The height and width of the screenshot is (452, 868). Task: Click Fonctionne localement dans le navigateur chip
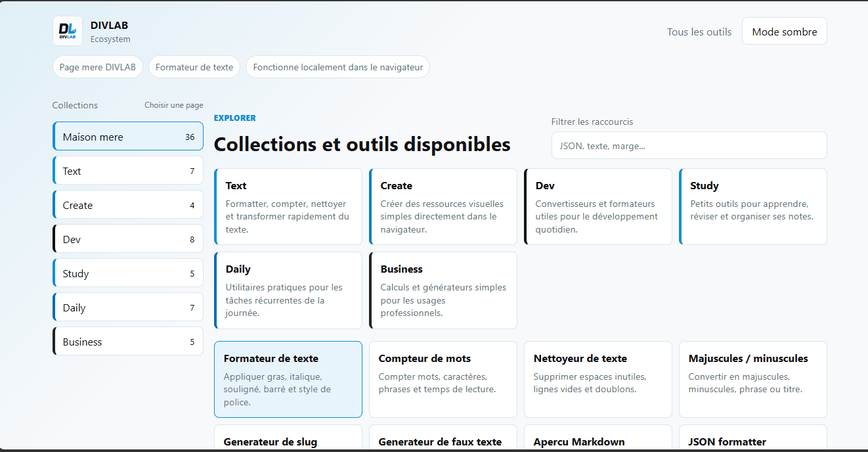tap(338, 67)
